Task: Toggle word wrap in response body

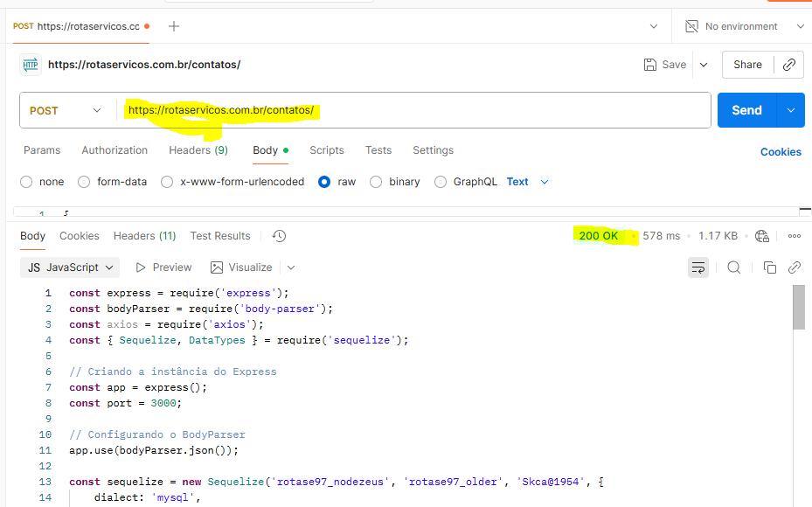Action: click(x=698, y=267)
